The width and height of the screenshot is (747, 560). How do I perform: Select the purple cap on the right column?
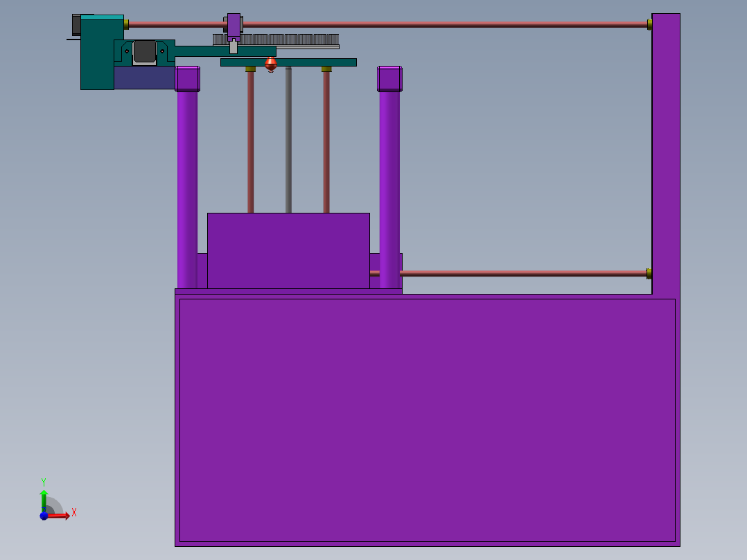(x=389, y=78)
